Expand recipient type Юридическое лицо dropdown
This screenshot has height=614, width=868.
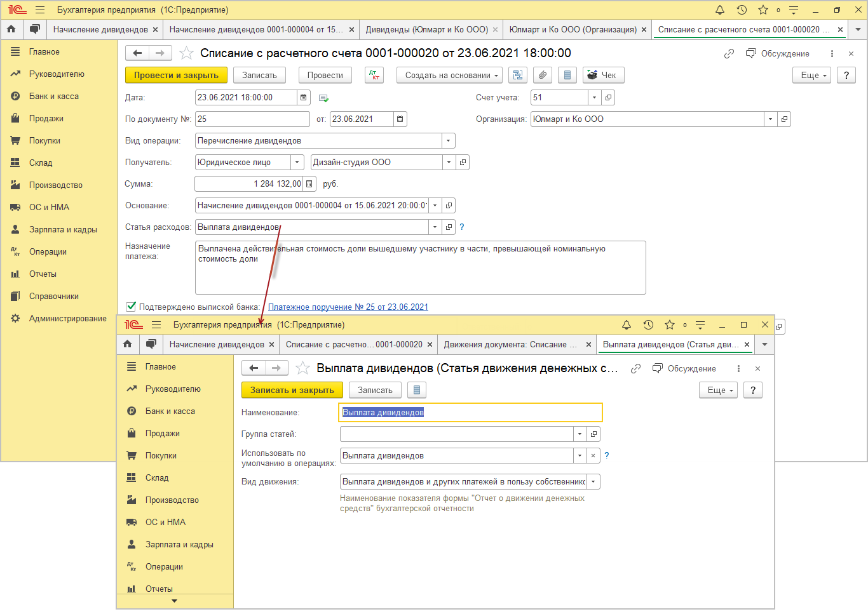click(x=297, y=162)
